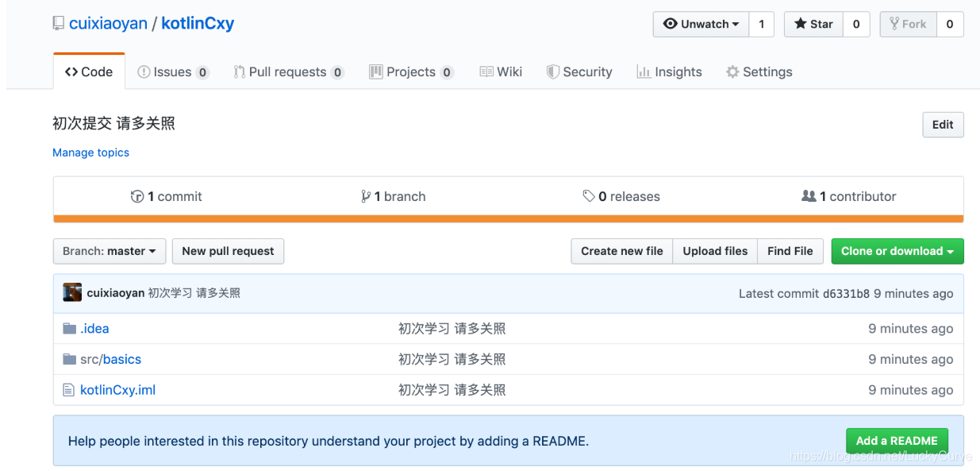This screenshot has width=980, height=471.
Task: Click the kotlinCxy.iml file icon
Action: [69, 390]
